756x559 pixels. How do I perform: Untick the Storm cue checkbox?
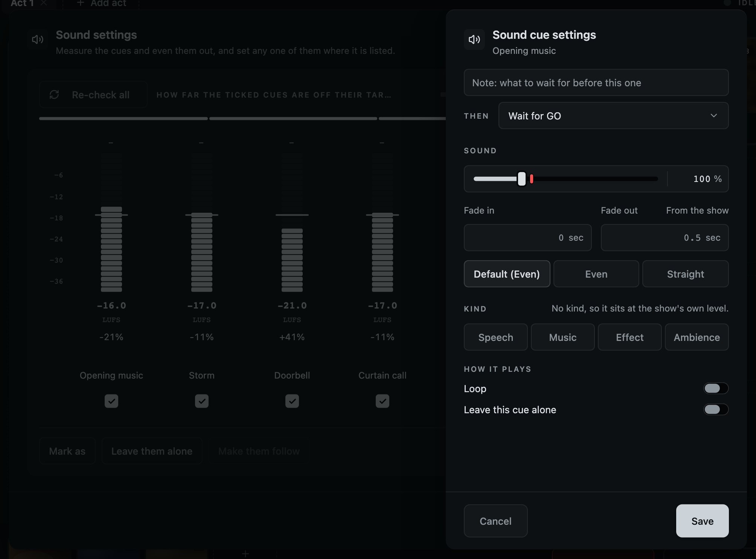coord(202,401)
